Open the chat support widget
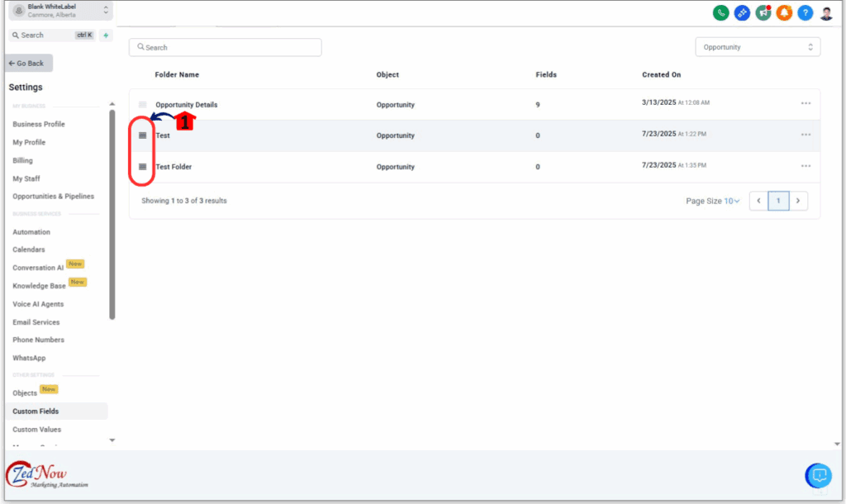This screenshot has width=846, height=504. [x=819, y=475]
